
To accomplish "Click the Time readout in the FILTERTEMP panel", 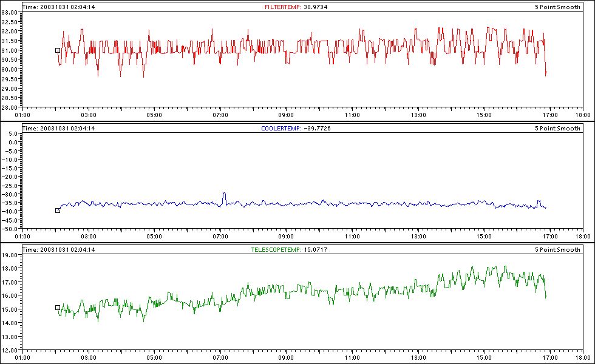I will [59, 7].
